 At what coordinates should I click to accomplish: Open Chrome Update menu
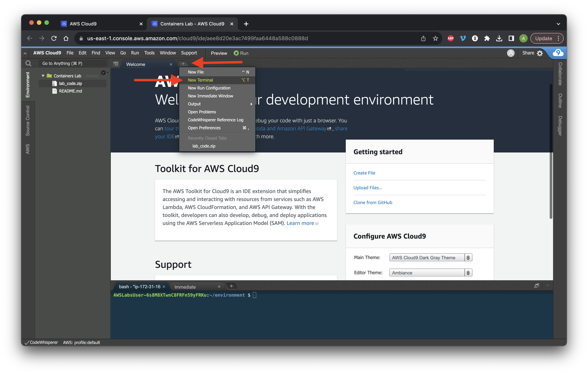tap(547, 38)
